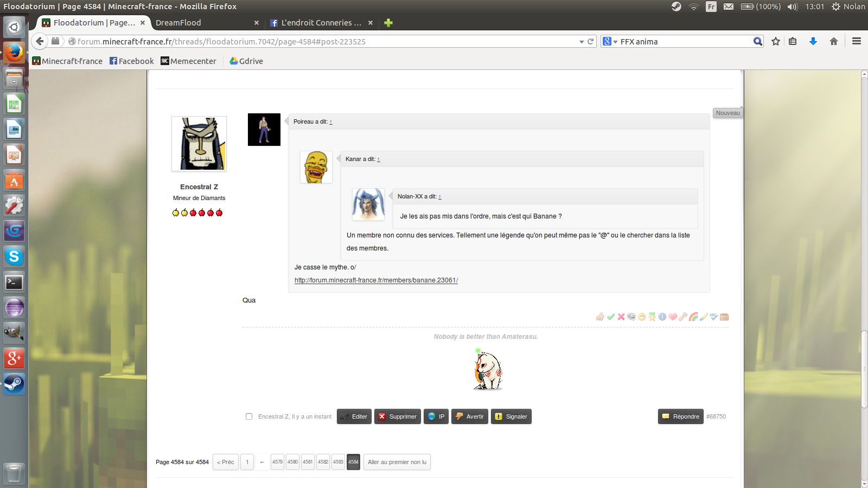Screen dimensions: 868x488
Task: Open the Firefox hamburger menu
Action: [x=857, y=41]
